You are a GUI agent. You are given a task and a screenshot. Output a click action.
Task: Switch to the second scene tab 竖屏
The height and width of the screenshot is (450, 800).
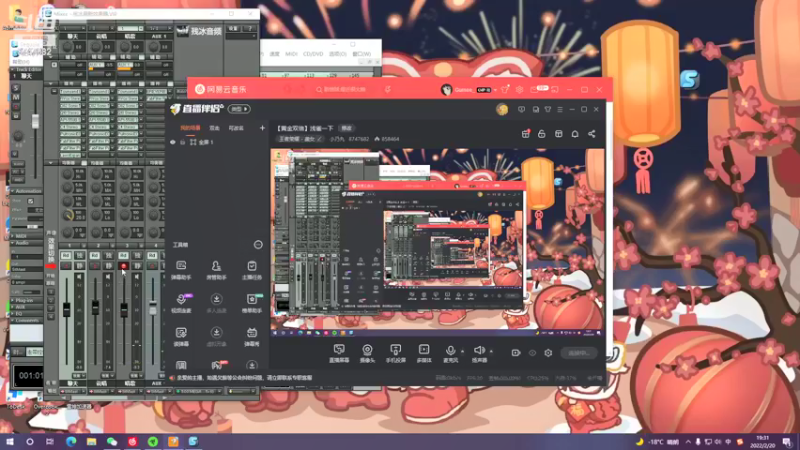pyautogui.click(x=215, y=128)
